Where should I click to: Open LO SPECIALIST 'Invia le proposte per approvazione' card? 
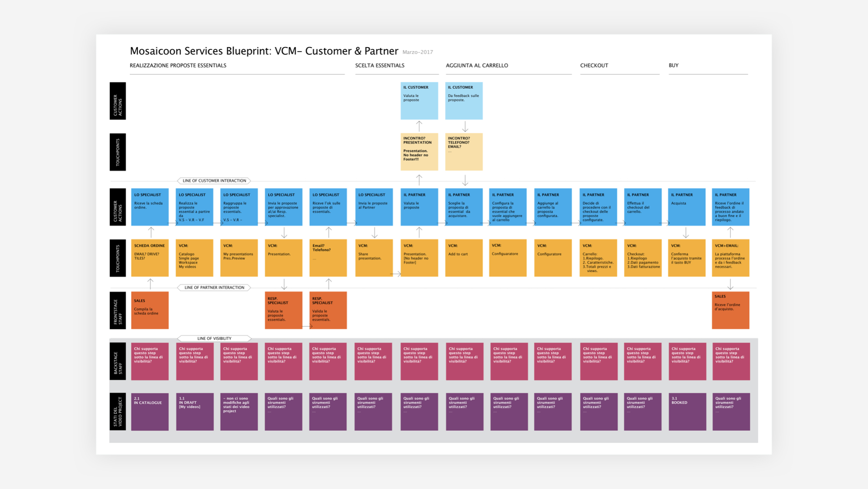(x=284, y=207)
